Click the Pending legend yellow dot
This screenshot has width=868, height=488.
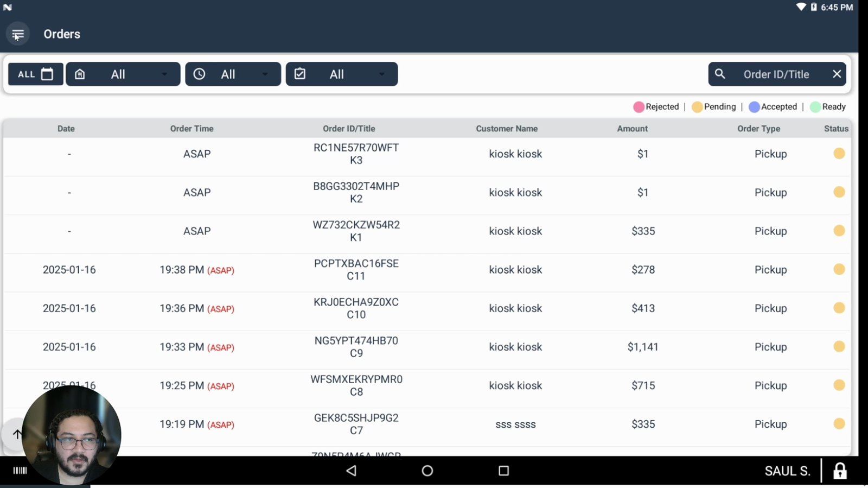[x=697, y=107]
